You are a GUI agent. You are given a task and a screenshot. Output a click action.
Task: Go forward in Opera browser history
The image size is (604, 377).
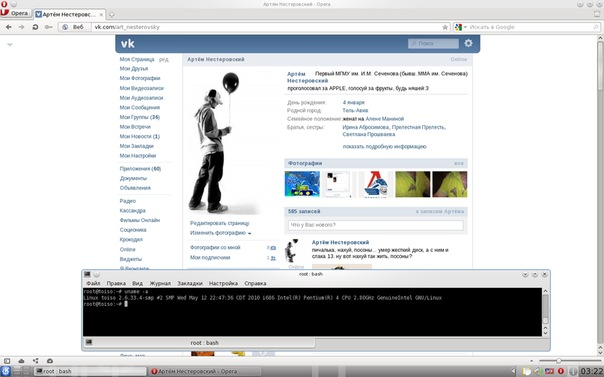coord(22,27)
